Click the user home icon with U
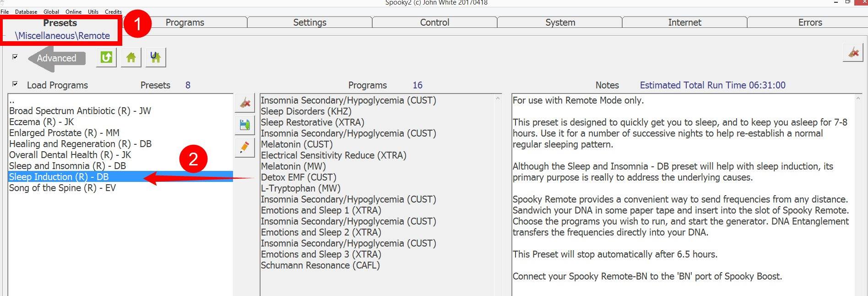 click(x=156, y=58)
